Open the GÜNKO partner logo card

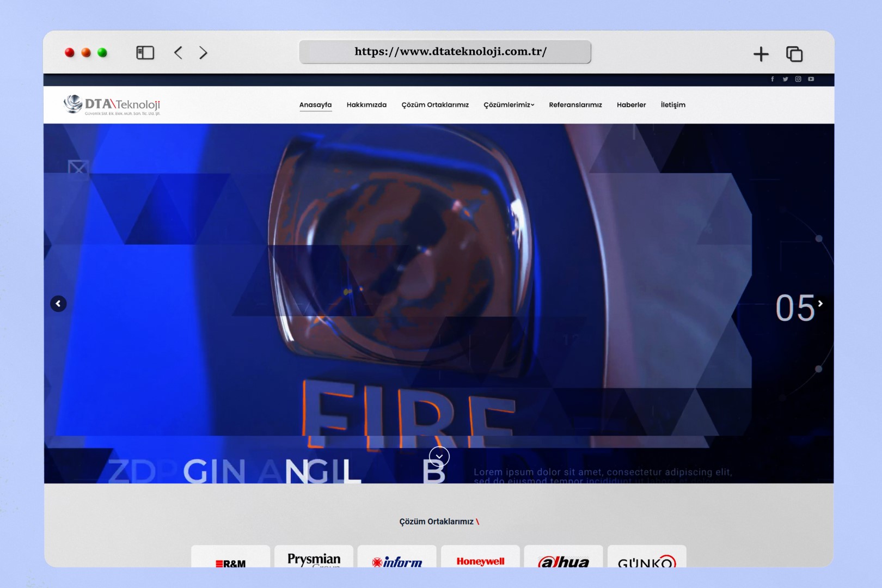647,556
